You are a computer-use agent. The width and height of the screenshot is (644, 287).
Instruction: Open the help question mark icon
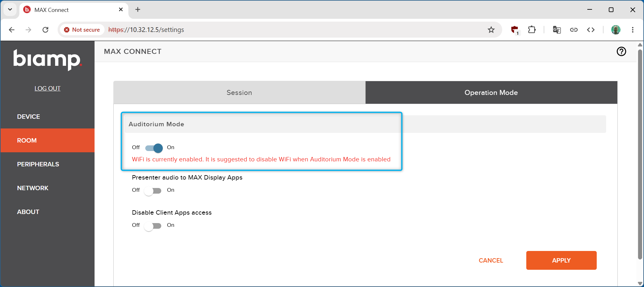coord(621,51)
